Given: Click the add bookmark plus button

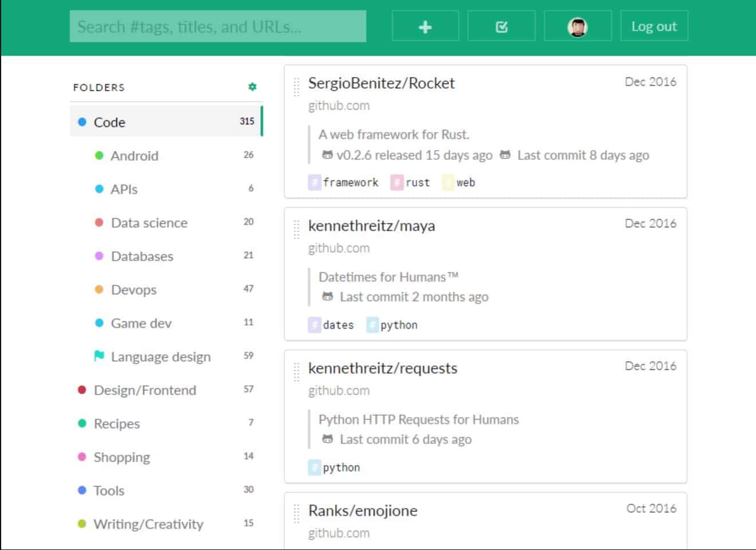Looking at the screenshot, I should click(x=425, y=26).
